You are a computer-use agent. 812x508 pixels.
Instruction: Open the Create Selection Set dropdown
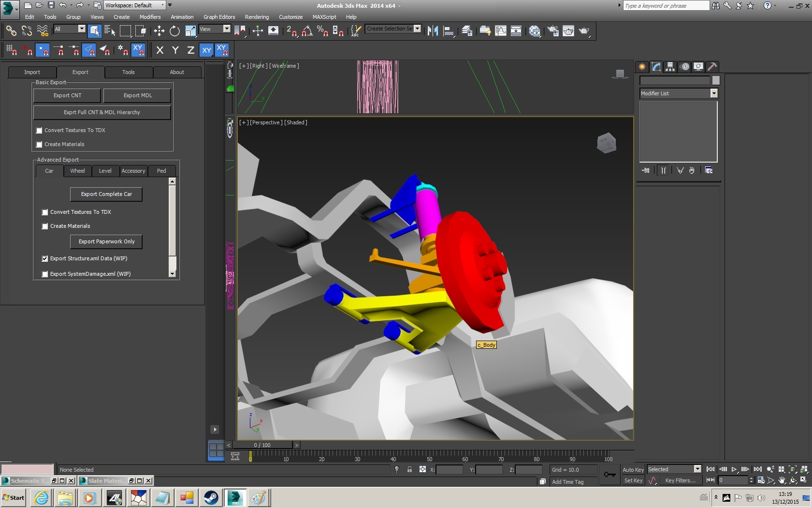(417, 29)
